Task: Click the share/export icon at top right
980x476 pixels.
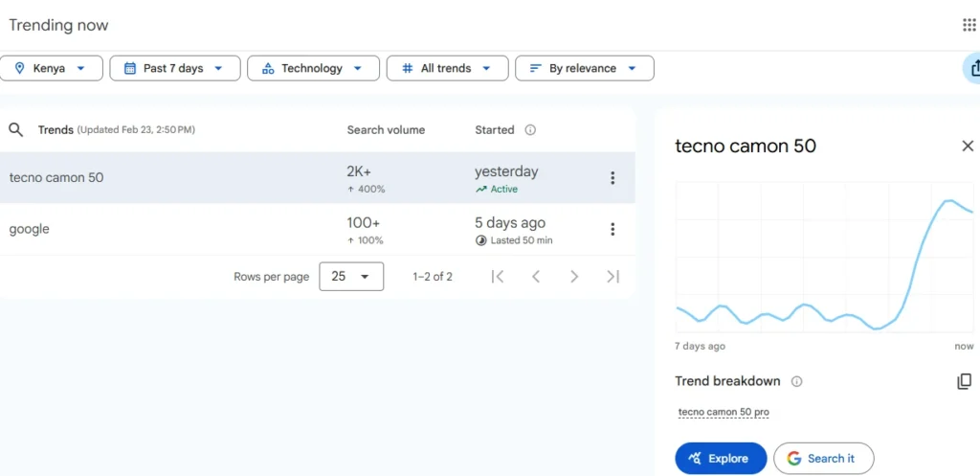Action: pos(973,68)
